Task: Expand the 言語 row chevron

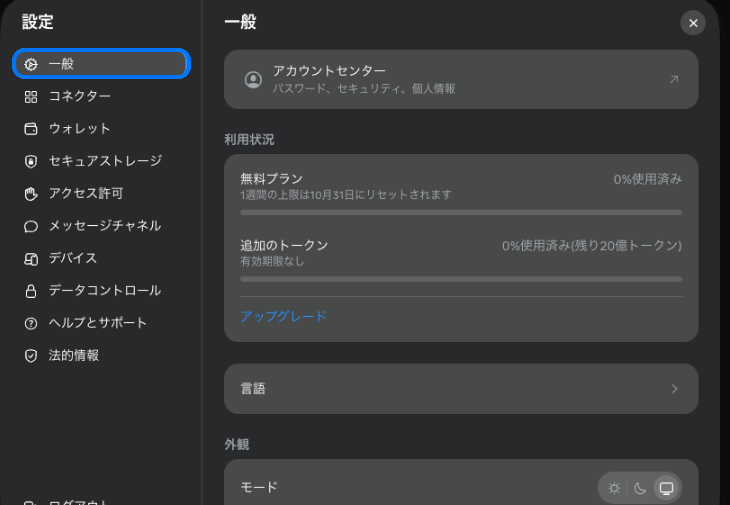Action: click(x=674, y=389)
